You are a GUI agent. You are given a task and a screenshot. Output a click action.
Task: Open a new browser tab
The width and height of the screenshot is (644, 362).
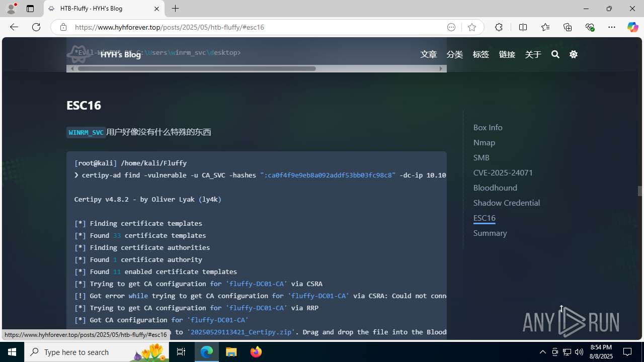(x=175, y=9)
